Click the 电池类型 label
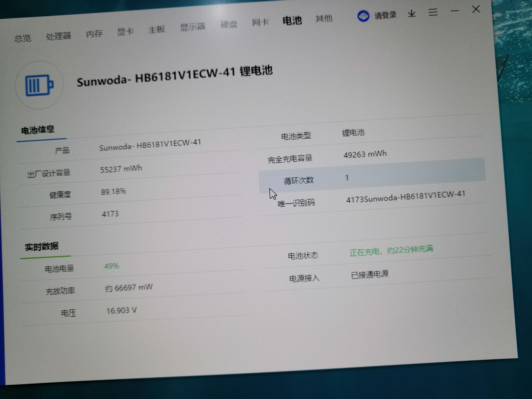This screenshot has height=399, width=532. click(296, 136)
